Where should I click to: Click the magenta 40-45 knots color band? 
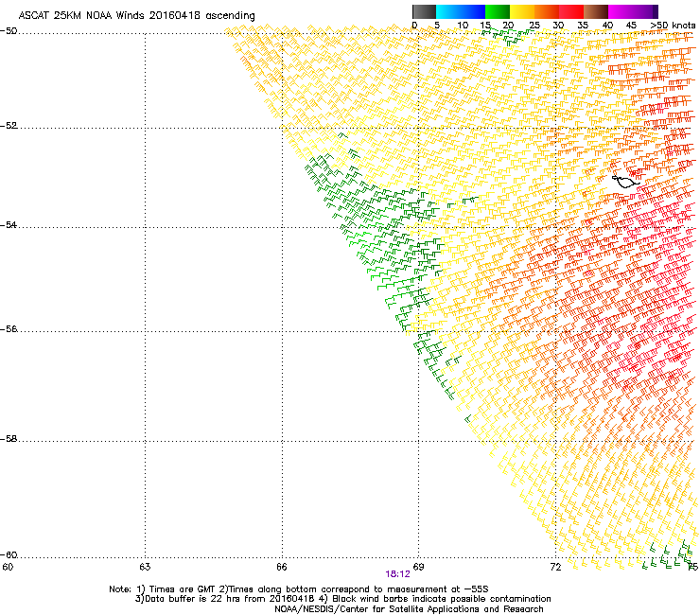(621, 11)
